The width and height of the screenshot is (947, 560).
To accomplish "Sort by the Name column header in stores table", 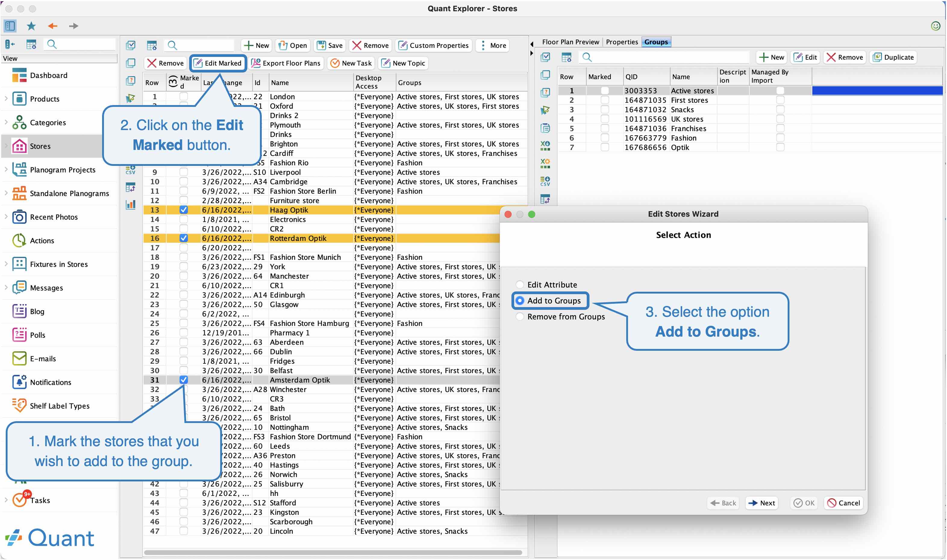I will (x=311, y=82).
